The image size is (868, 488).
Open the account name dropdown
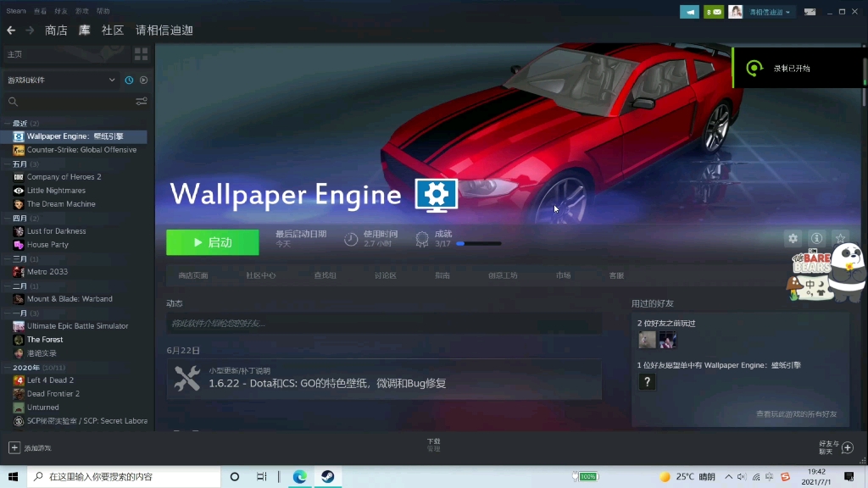pos(770,12)
